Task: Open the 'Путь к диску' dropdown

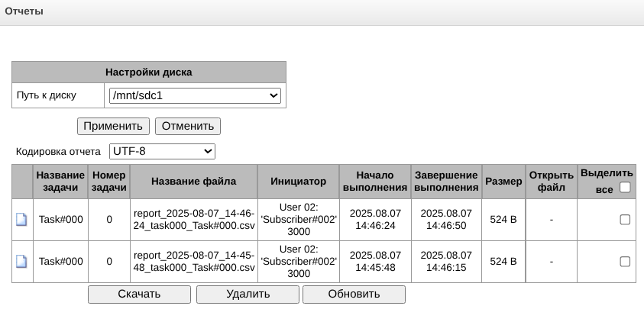Action: [195, 95]
